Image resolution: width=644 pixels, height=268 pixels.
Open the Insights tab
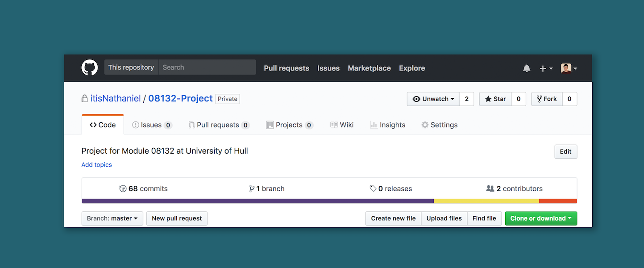[387, 125]
